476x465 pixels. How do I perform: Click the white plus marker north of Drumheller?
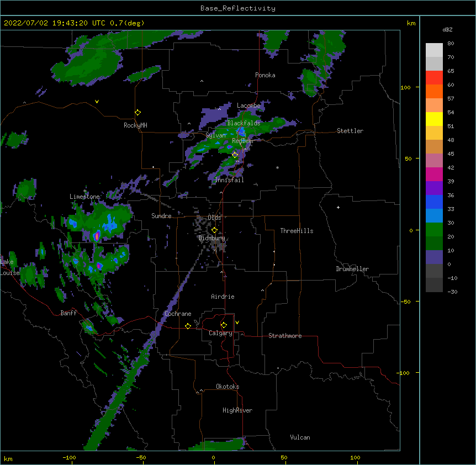coord(338,207)
